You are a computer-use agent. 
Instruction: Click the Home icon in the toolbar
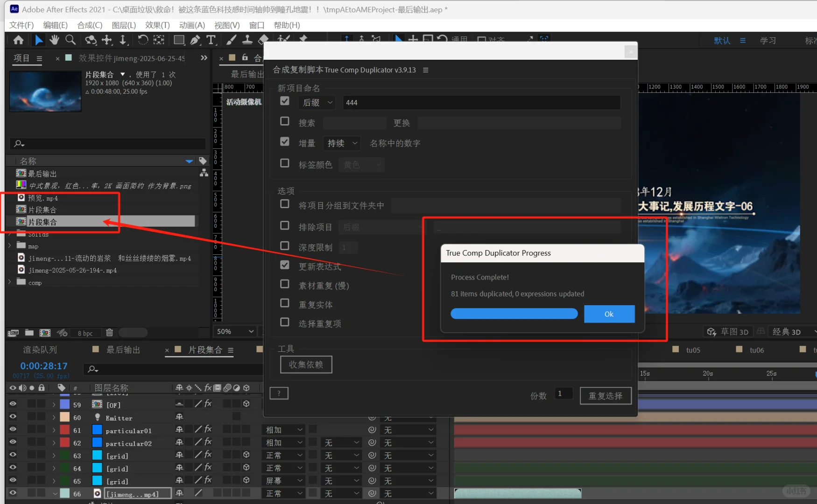19,40
